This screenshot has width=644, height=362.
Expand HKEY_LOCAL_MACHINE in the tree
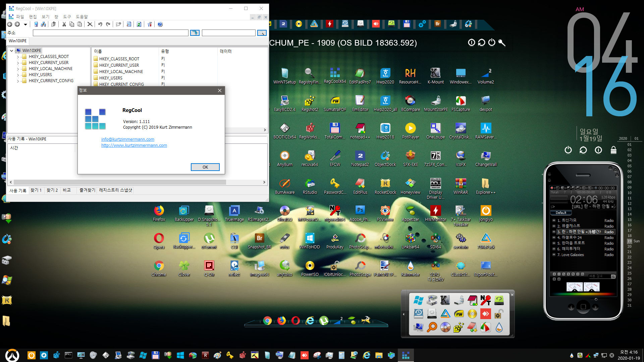point(18,69)
